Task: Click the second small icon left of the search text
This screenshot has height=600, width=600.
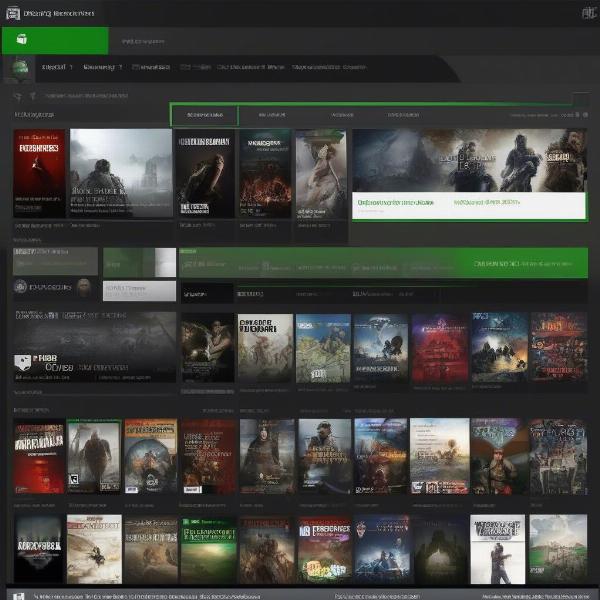Action: (33, 96)
